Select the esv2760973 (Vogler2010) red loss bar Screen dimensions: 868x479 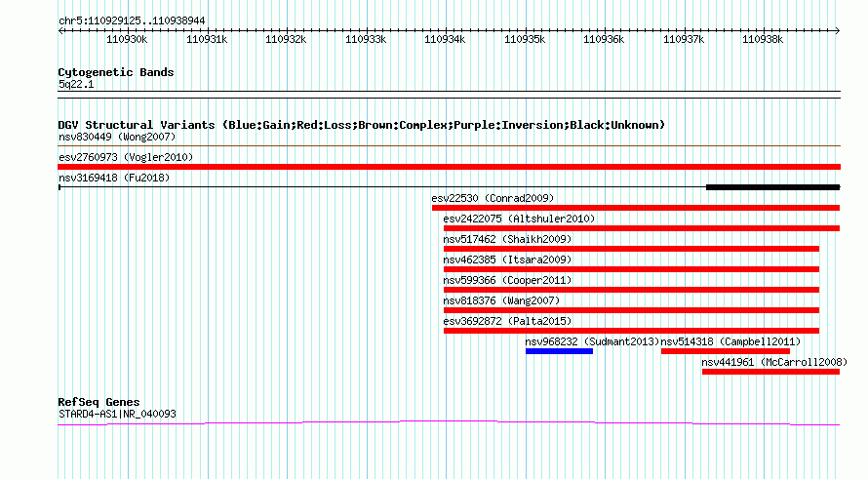click(x=449, y=167)
